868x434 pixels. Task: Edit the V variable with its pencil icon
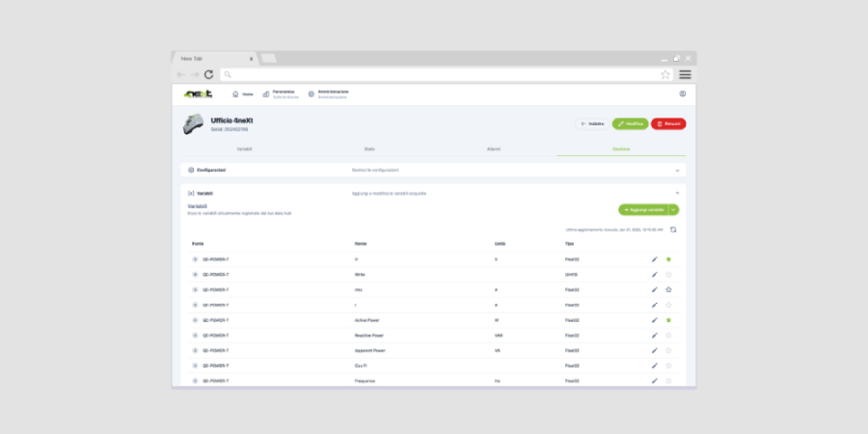coord(654,259)
